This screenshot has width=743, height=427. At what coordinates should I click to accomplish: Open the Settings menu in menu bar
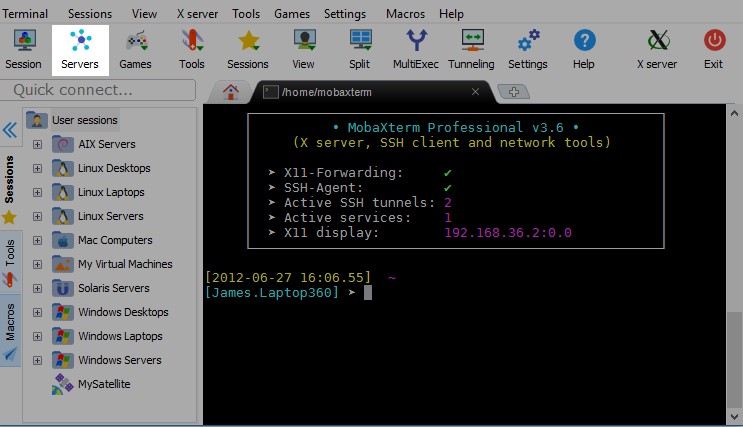345,14
